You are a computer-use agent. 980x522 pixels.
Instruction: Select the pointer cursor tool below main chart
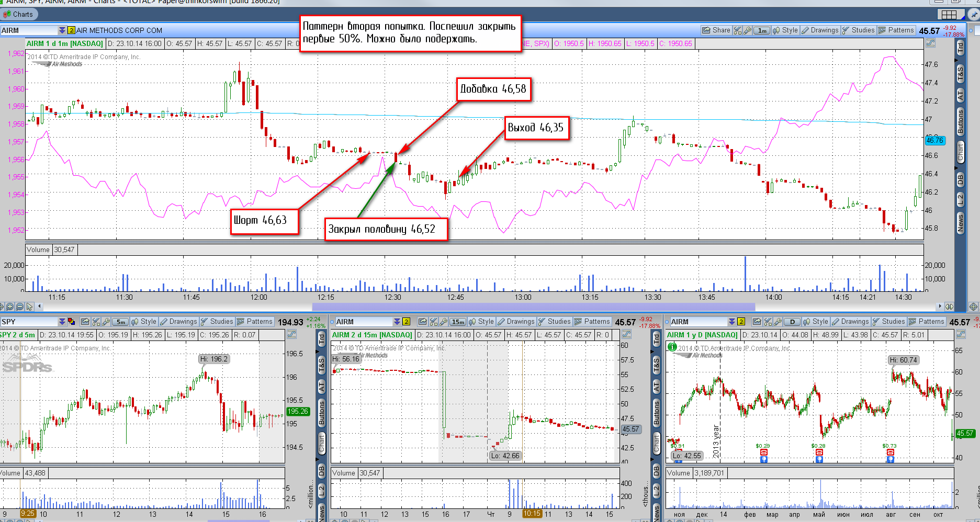point(30,307)
